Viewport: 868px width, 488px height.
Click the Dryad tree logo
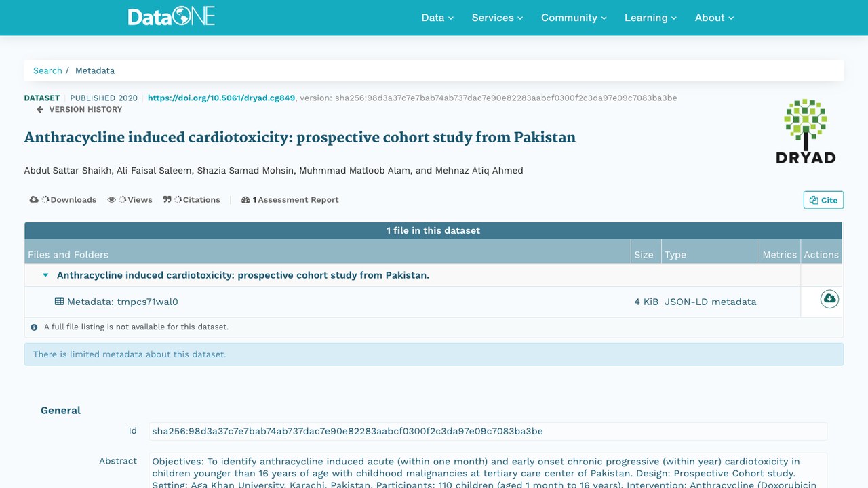click(x=806, y=131)
